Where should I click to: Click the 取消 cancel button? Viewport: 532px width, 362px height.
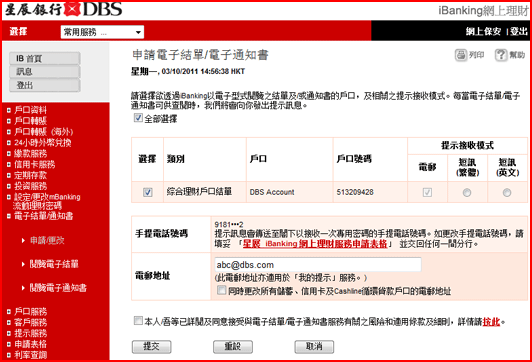[x=314, y=347]
